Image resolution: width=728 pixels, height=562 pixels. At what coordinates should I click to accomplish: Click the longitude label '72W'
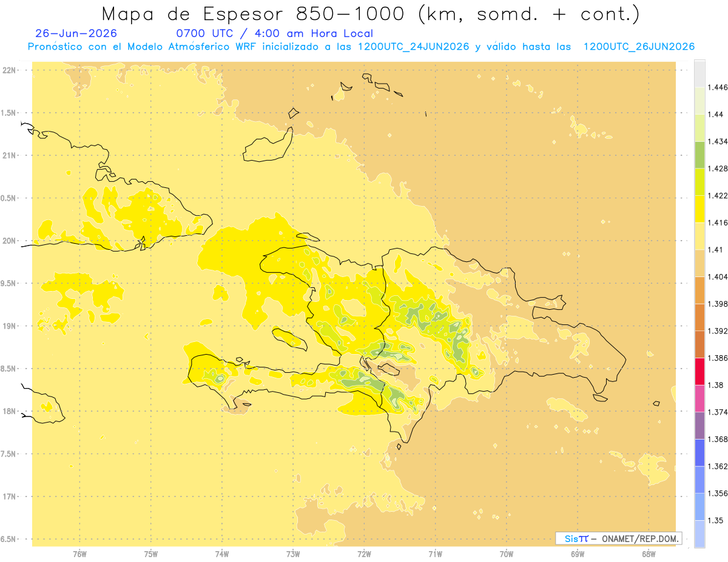(x=364, y=554)
